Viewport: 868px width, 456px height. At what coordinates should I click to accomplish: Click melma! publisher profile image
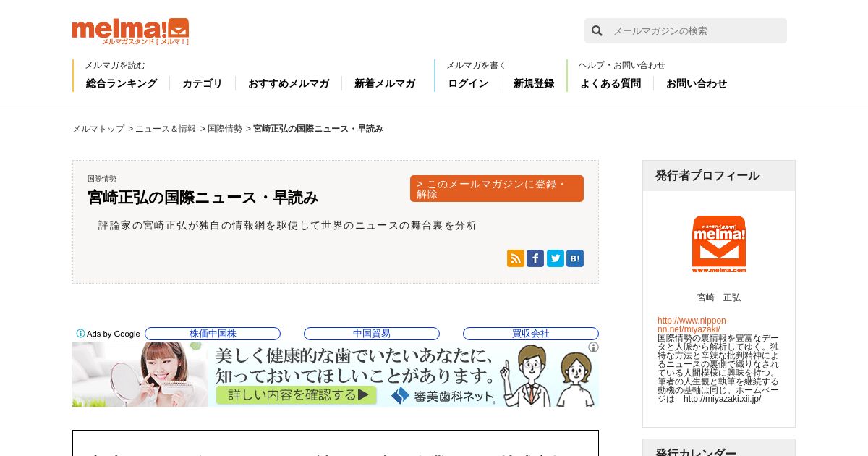point(718,244)
